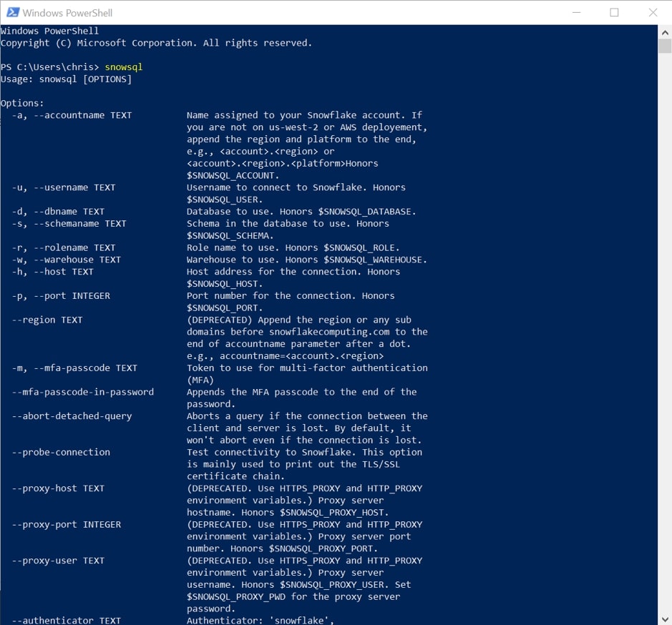Click 'certificate chain.' text
This screenshot has height=625, width=672.
click(x=235, y=476)
